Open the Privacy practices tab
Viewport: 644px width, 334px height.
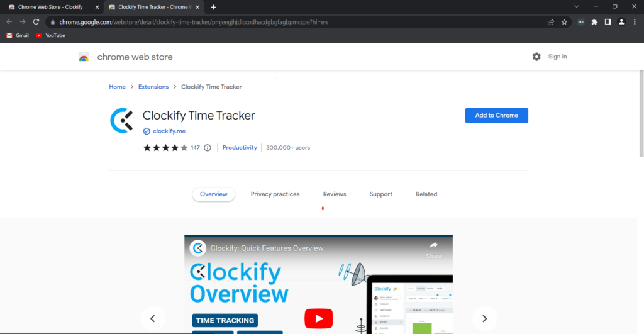click(275, 194)
